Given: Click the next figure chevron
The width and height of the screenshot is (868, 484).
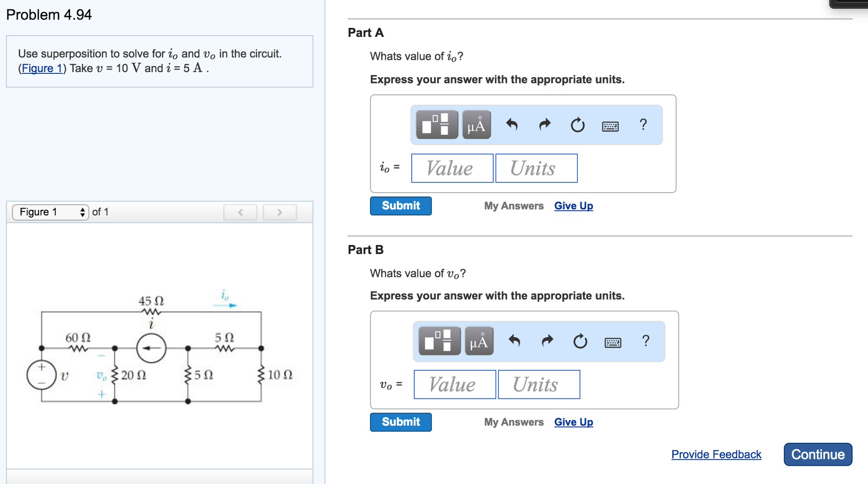Looking at the screenshot, I should click(280, 212).
